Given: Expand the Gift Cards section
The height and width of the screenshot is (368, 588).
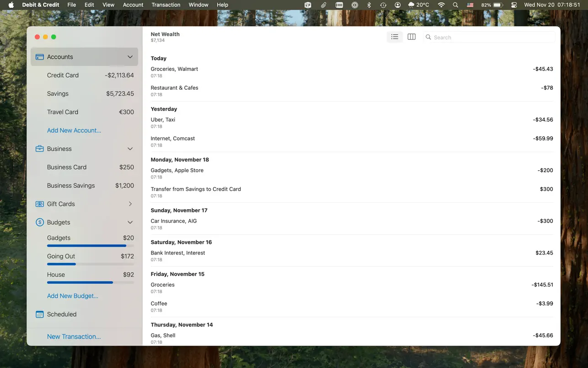Looking at the screenshot, I should pos(130,204).
